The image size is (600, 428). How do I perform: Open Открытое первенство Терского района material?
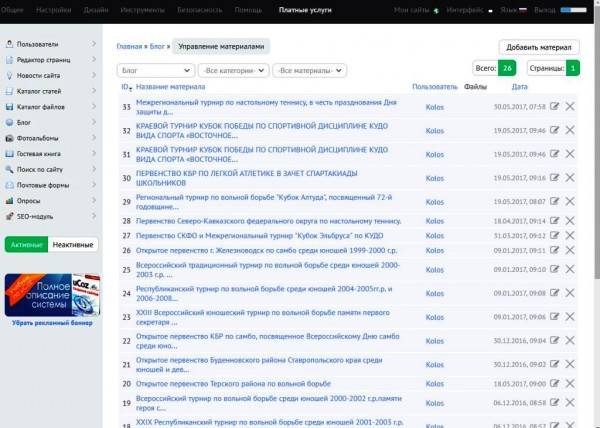(x=233, y=384)
